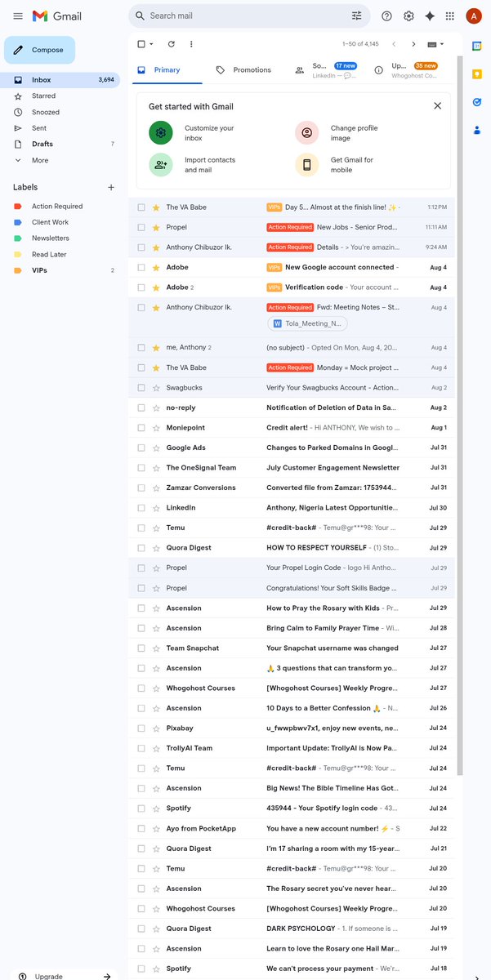Select the Zamzar Conversions email checkbox

pos(141,488)
